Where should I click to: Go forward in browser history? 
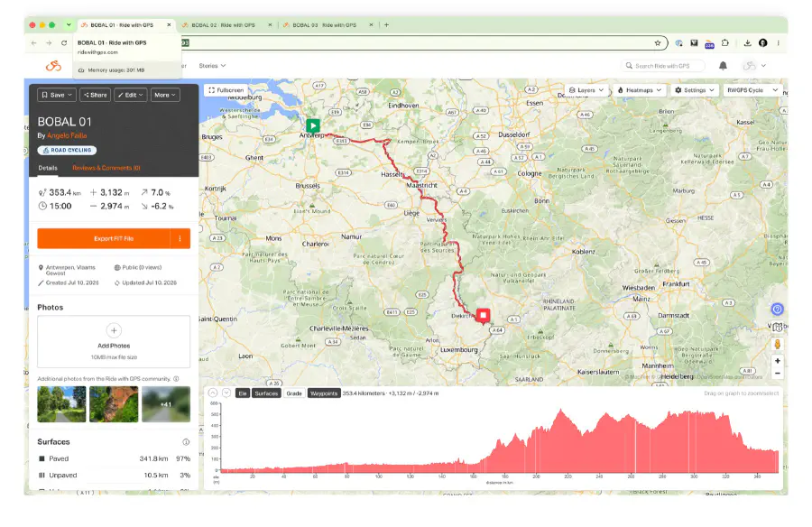tap(49, 43)
